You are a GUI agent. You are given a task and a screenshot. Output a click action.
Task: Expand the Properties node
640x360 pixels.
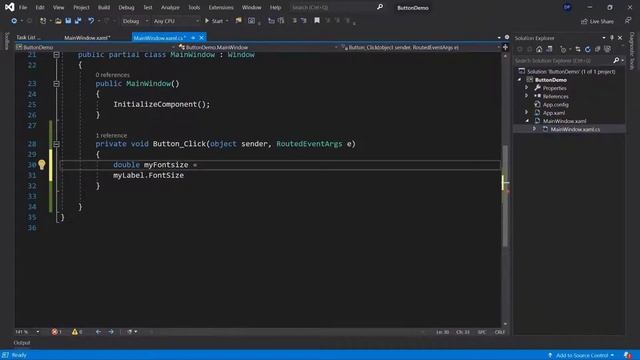[527, 88]
